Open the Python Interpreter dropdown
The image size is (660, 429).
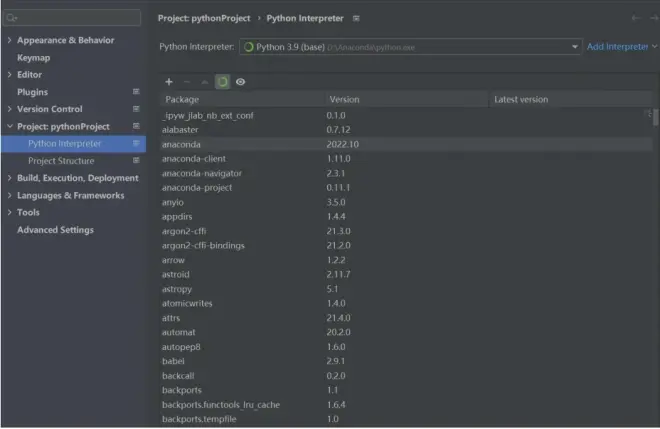[410, 47]
